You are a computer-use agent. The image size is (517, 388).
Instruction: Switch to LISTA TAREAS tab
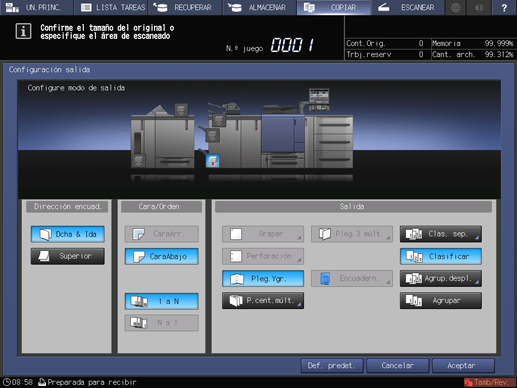112,7
